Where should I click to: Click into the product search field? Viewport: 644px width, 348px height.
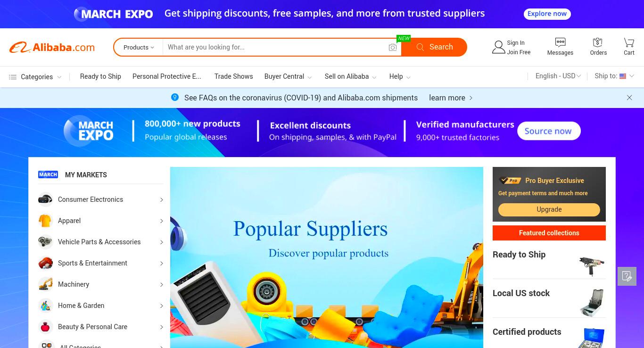[x=275, y=47]
